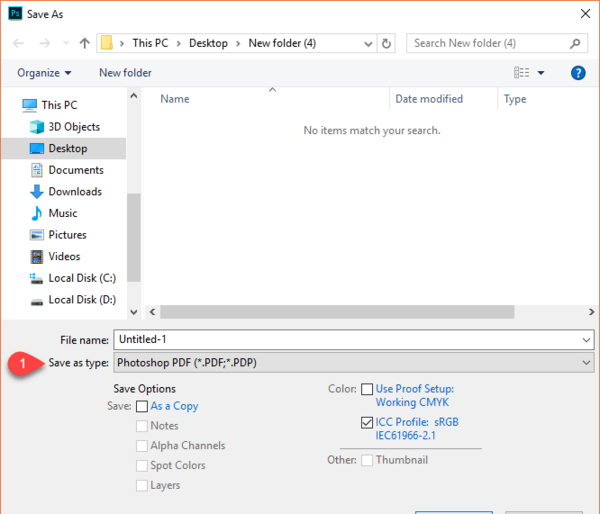Click file list scroll right arrow
Viewport: 600px width, 514px height.
point(591,312)
